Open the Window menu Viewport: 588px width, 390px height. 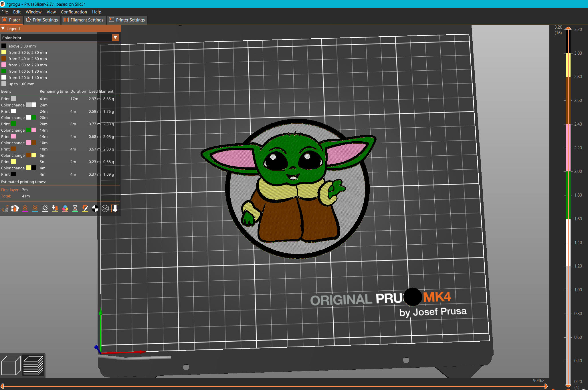[x=33, y=12]
